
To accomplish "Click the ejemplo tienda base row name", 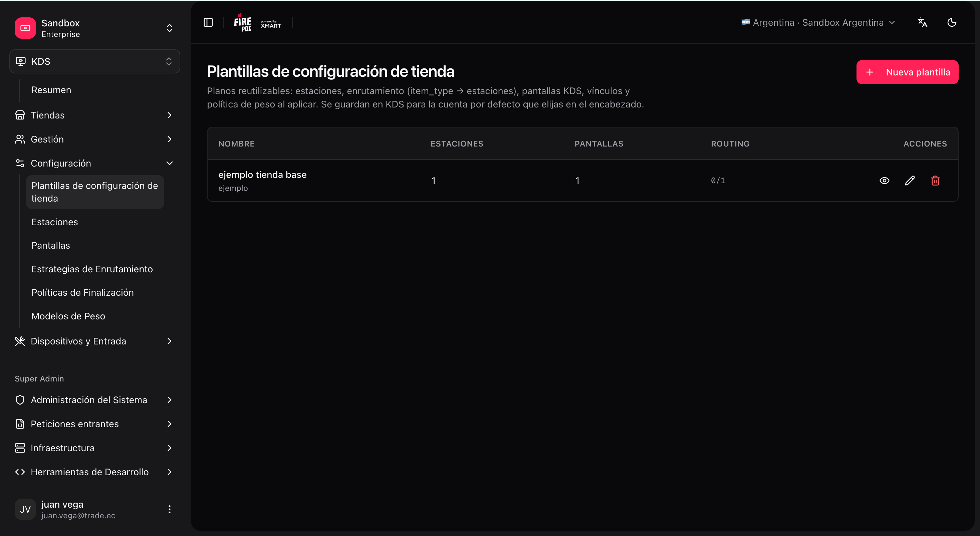I will point(262,175).
